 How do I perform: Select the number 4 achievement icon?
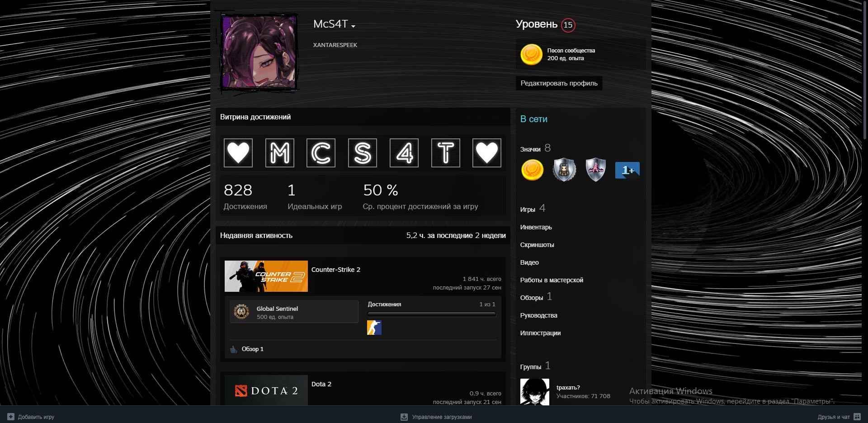[404, 153]
